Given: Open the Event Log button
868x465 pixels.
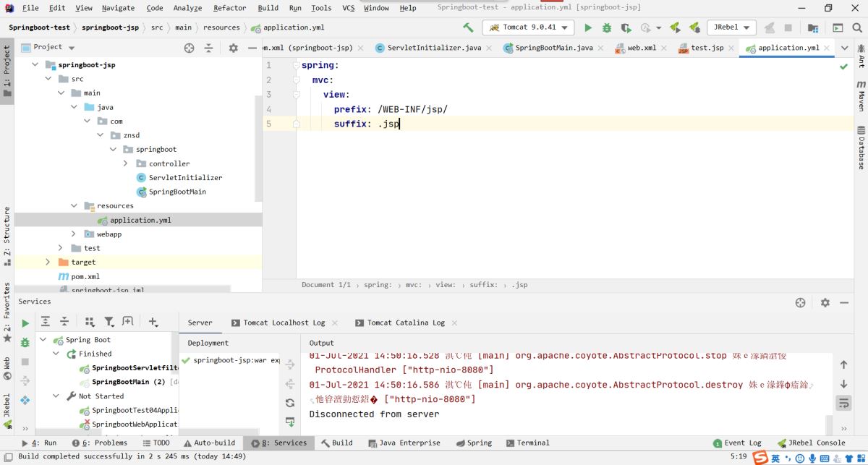Looking at the screenshot, I should pos(737,443).
